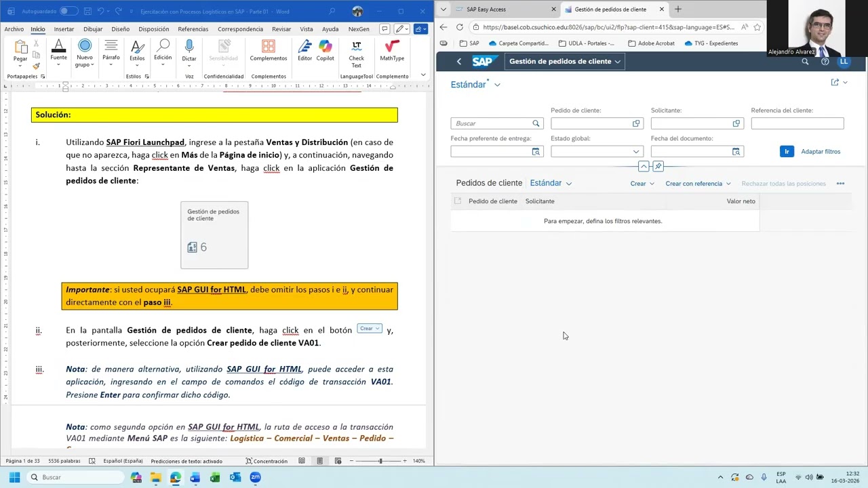Viewport: 868px width, 488px height.
Task: Open a new browser tab with plus
Action: [678, 9]
